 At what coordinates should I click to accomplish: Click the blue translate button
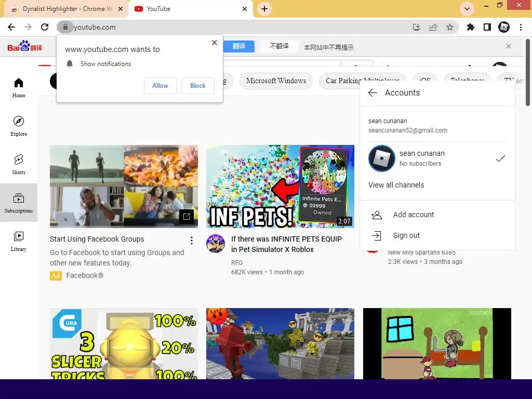239,46
